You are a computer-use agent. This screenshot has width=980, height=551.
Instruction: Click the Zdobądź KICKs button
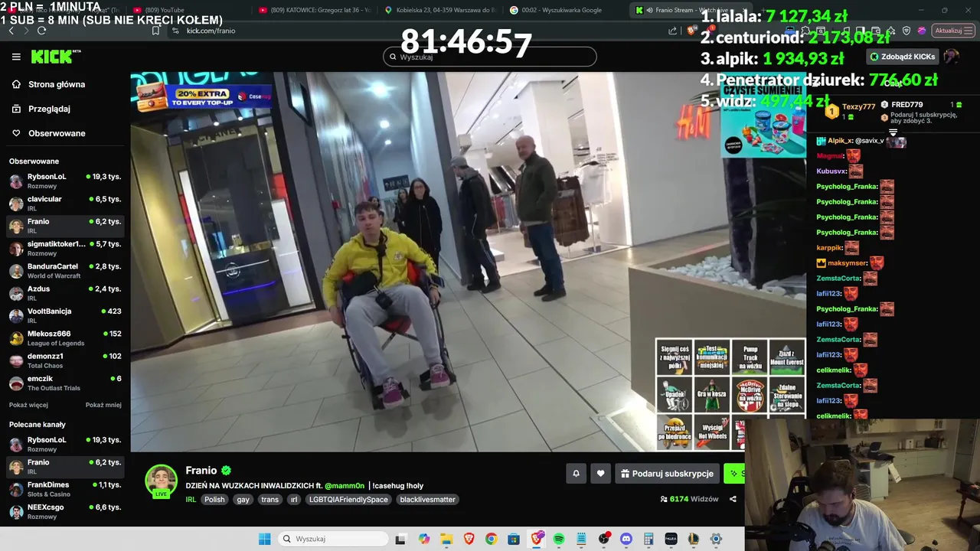902,57
